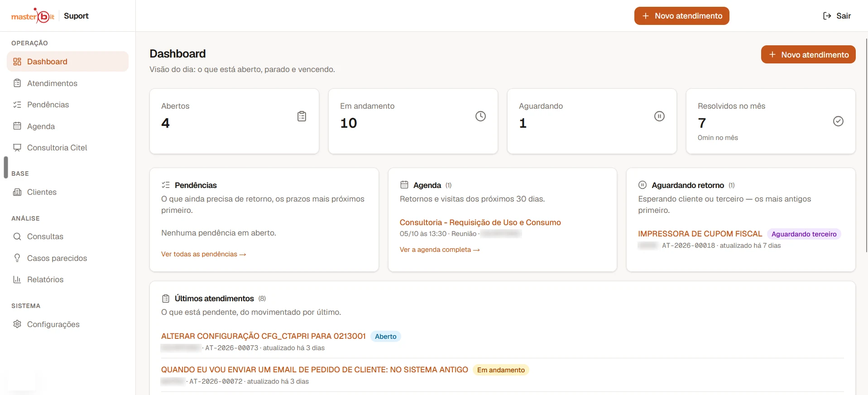Follow the 'Ver a agenda completa' link
Viewport: 868px width, 395px height.
(x=440, y=250)
